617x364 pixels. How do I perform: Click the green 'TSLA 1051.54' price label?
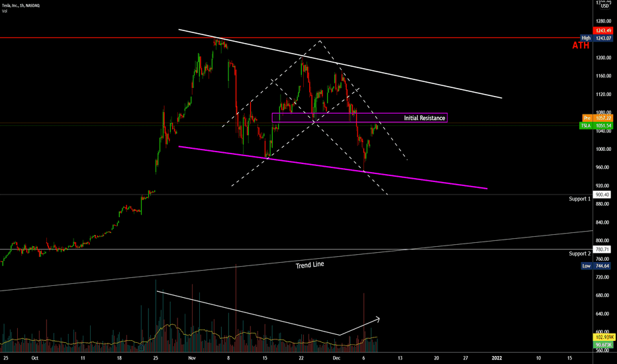point(596,126)
